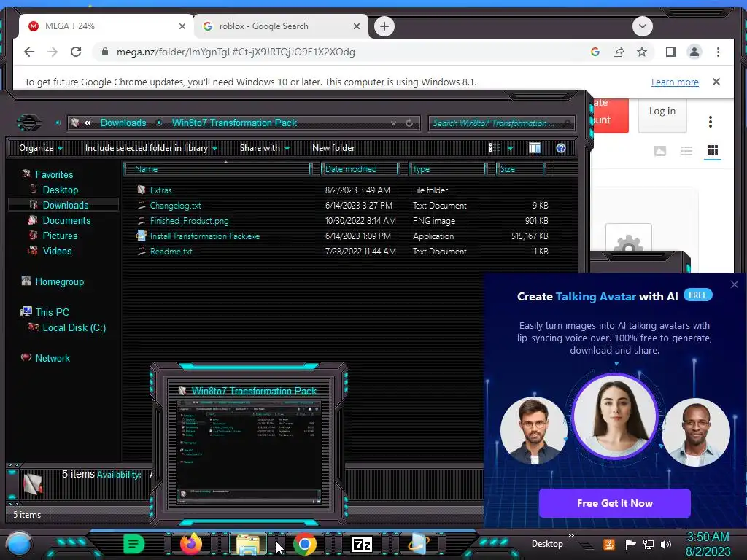Viewport: 747px width, 560px height.
Task: Open the Organize menu
Action: click(41, 148)
